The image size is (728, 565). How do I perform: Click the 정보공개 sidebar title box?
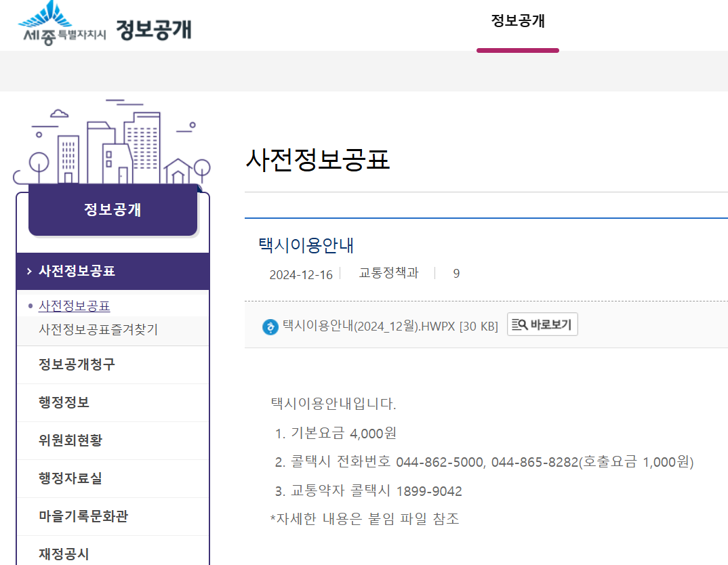pyautogui.click(x=113, y=209)
